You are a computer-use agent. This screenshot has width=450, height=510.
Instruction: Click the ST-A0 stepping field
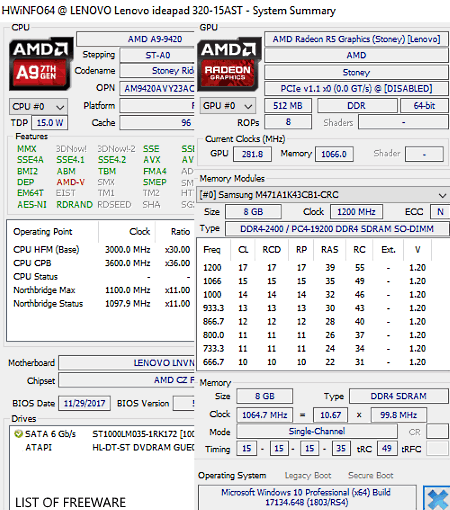pyautogui.click(x=157, y=55)
